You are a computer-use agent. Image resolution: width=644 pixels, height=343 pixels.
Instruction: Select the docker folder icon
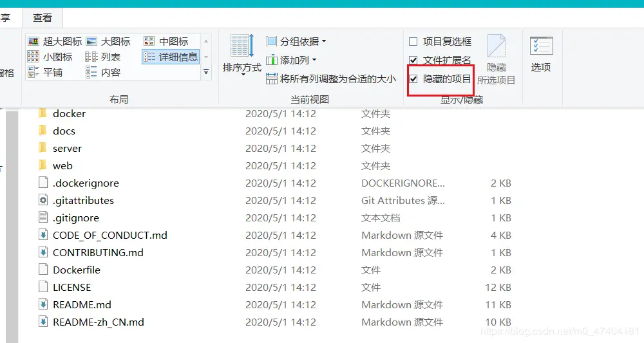tap(43, 113)
